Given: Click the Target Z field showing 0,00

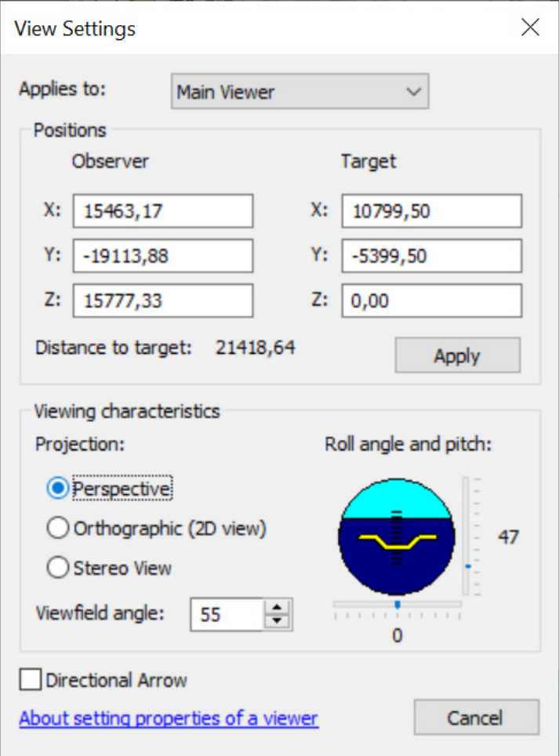Looking at the screenshot, I should point(432,300).
